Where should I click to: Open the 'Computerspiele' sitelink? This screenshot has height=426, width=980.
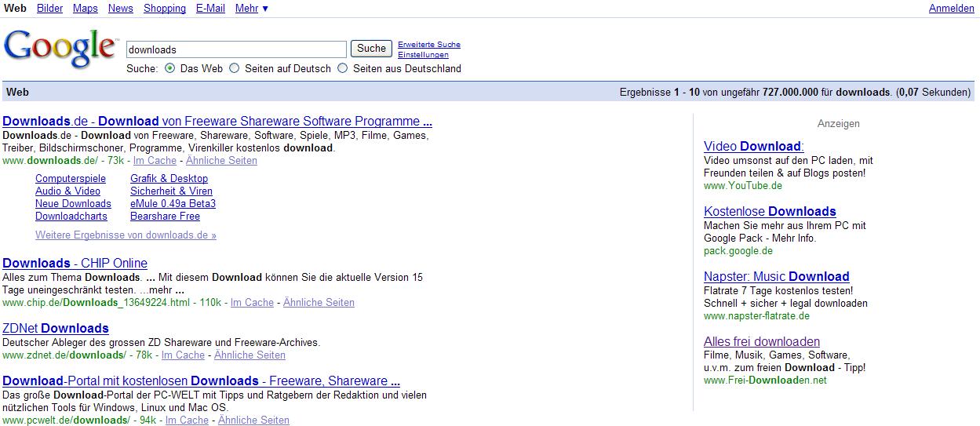[x=71, y=178]
